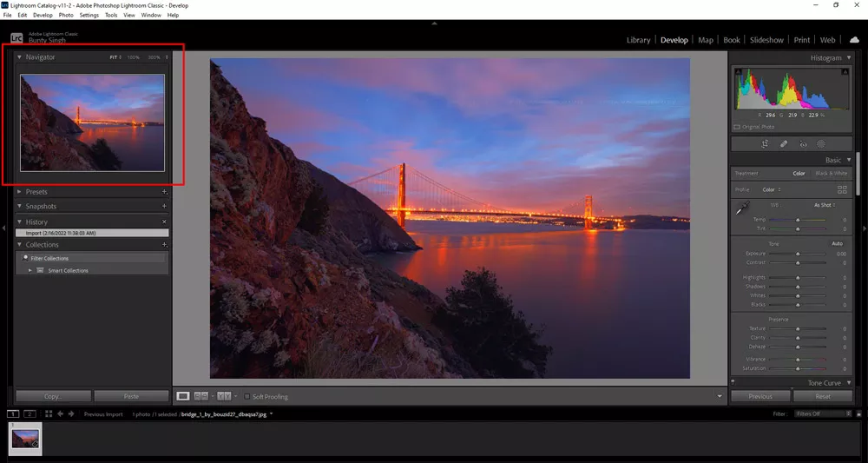Click the Reset button

click(x=822, y=396)
